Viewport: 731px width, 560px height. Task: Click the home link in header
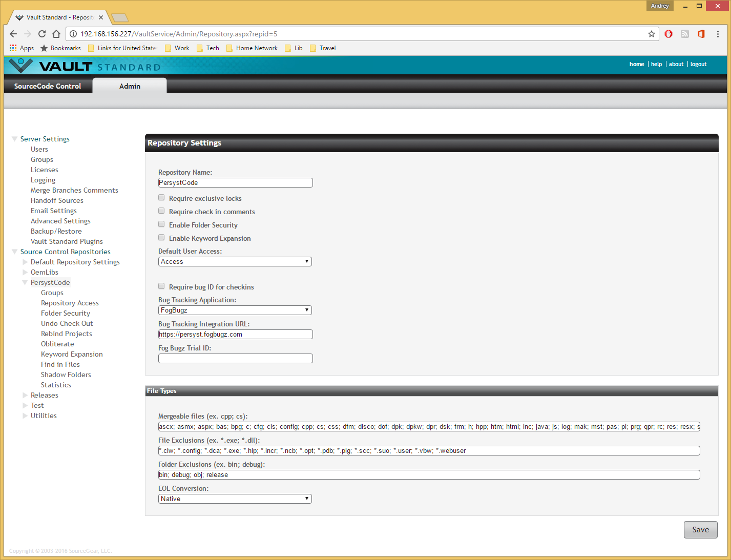point(637,64)
